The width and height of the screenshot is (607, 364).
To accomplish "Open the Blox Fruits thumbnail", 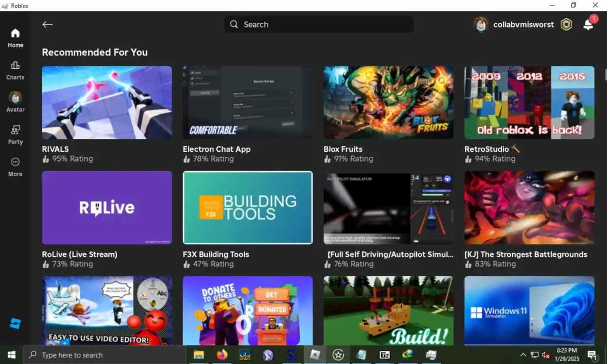I will (388, 102).
